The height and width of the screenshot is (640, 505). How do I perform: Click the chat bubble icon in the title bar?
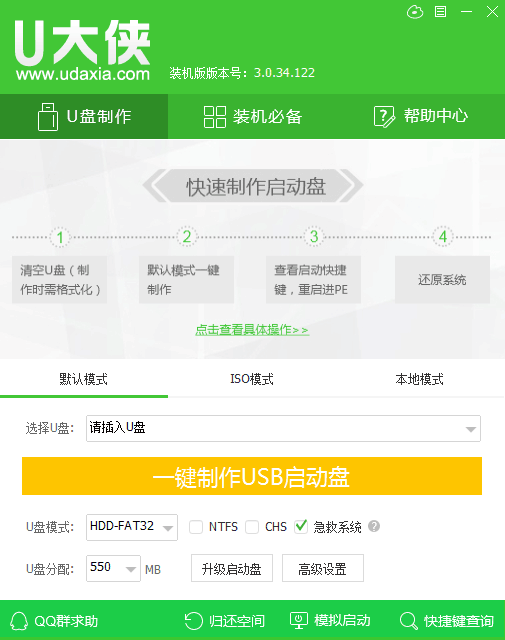point(415,12)
